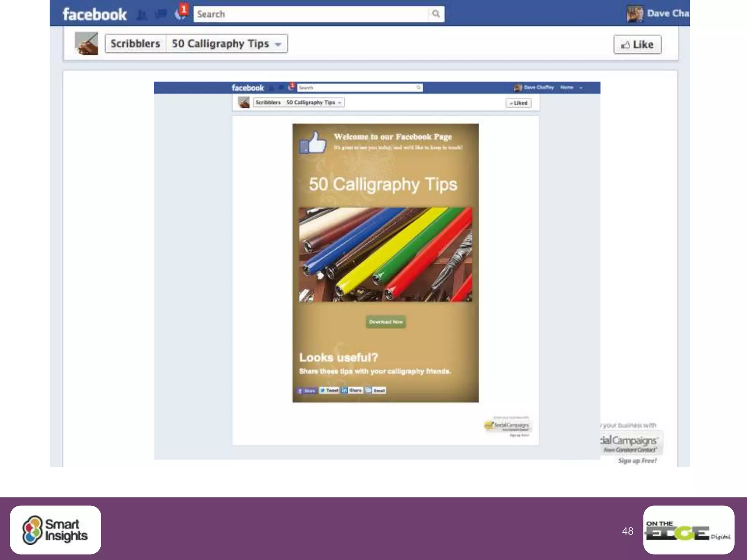This screenshot has height=560, width=747.
Task: Select the Scribblers tab in page header
Action: point(135,44)
